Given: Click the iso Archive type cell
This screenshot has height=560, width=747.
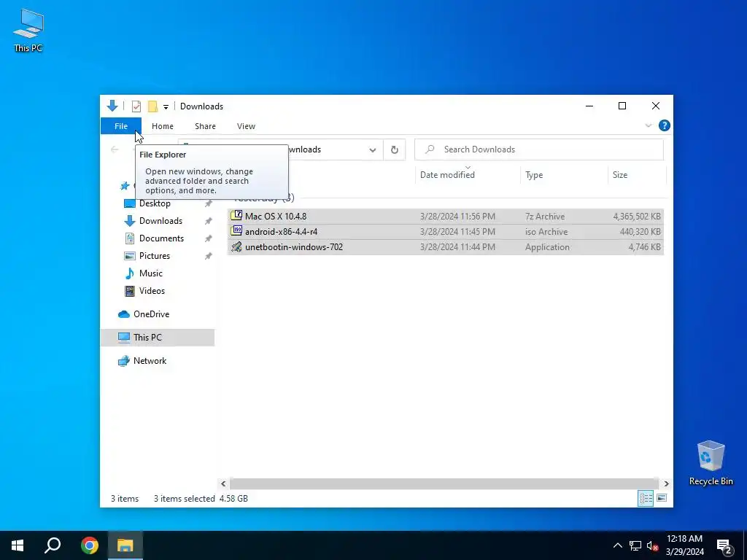Looking at the screenshot, I should [x=546, y=232].
